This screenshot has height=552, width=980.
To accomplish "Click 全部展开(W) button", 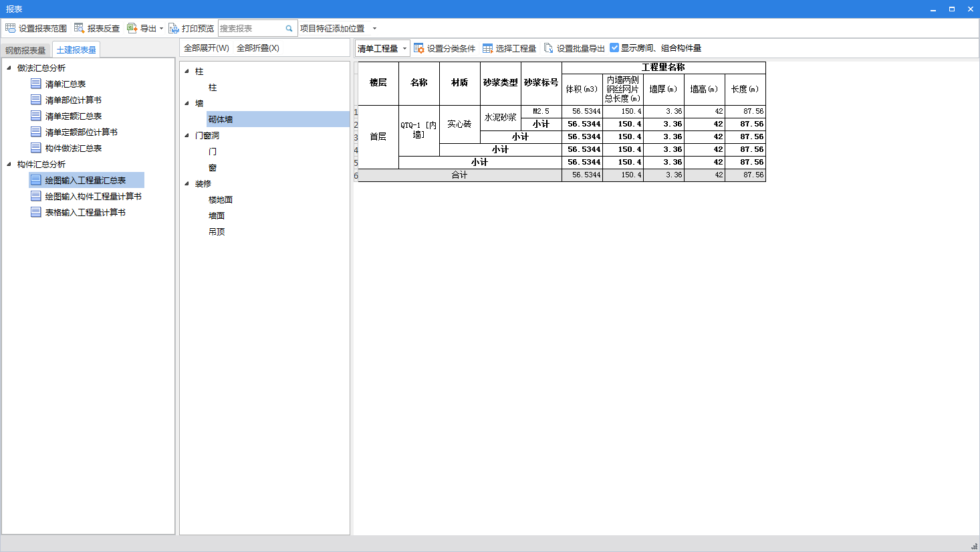I will point(207,48).
